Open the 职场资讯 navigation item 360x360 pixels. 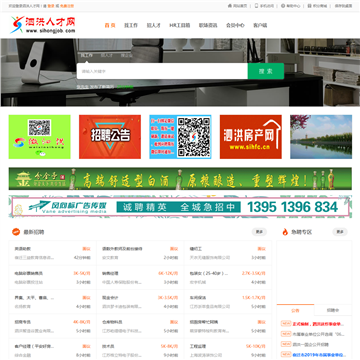click(x=208, y=25)
